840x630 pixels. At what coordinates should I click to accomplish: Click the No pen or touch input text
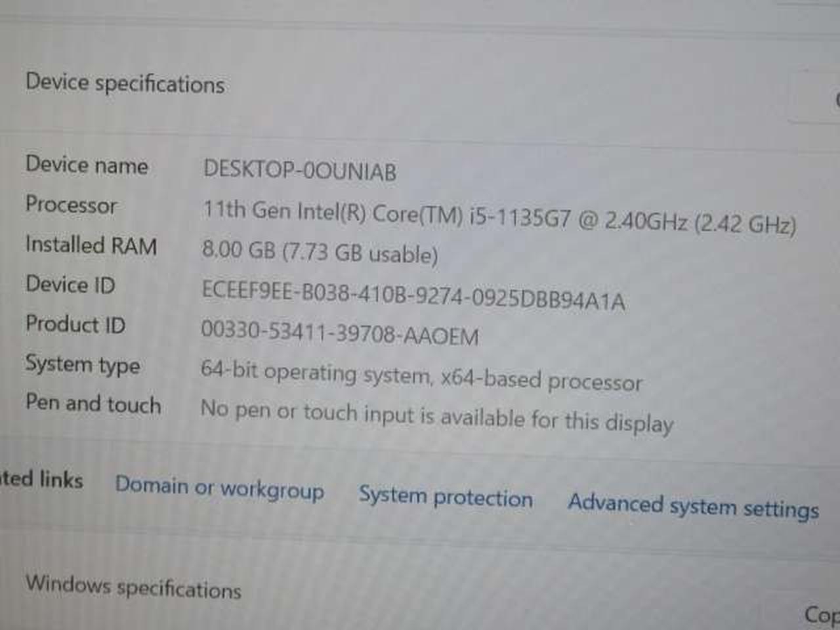[x=436, y=415]
